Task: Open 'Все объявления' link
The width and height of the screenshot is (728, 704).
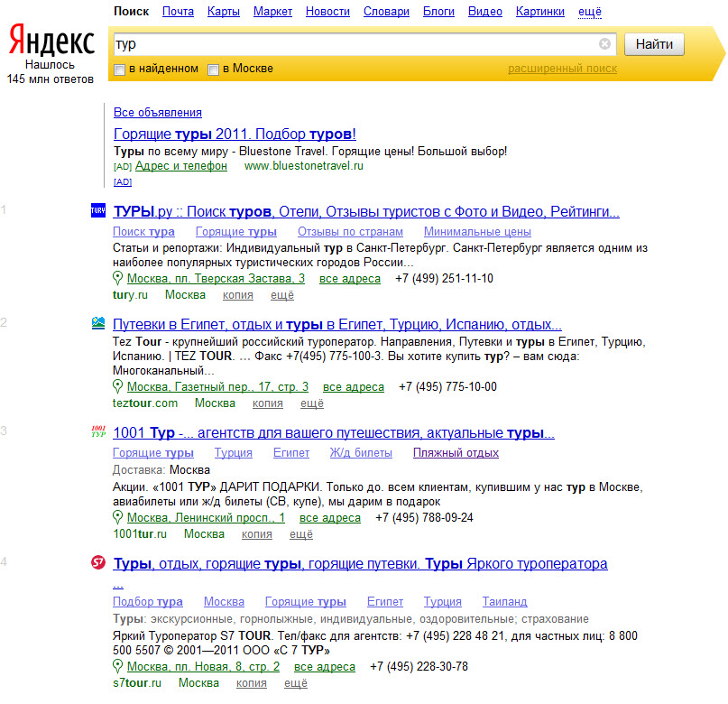Action: [x=157, y=113]
